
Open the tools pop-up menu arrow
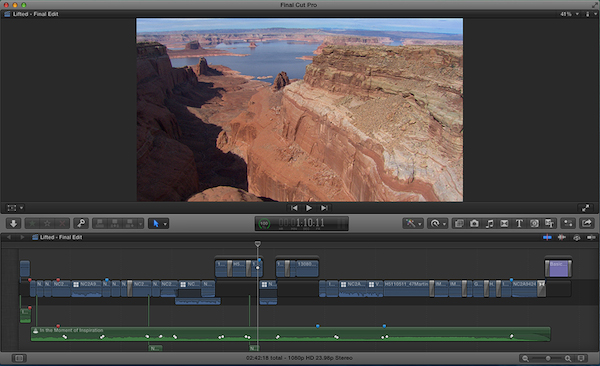(x=165, y=224)
